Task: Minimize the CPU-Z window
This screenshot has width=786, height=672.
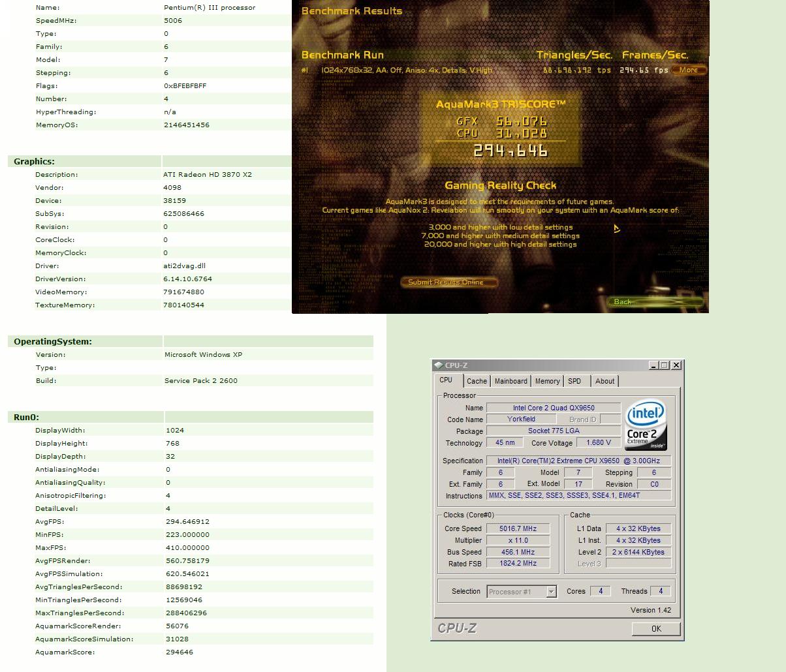Action: pyautogui.click(x=653, y=365)
